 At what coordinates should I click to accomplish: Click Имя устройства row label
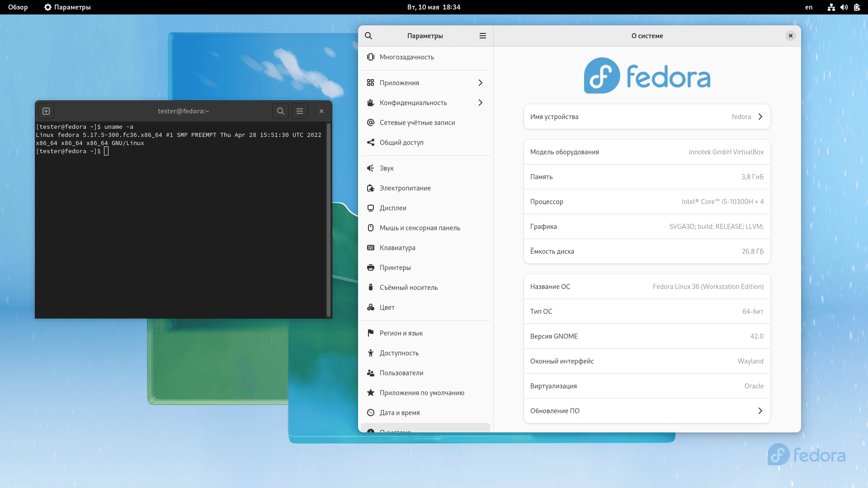coord(554,117)
